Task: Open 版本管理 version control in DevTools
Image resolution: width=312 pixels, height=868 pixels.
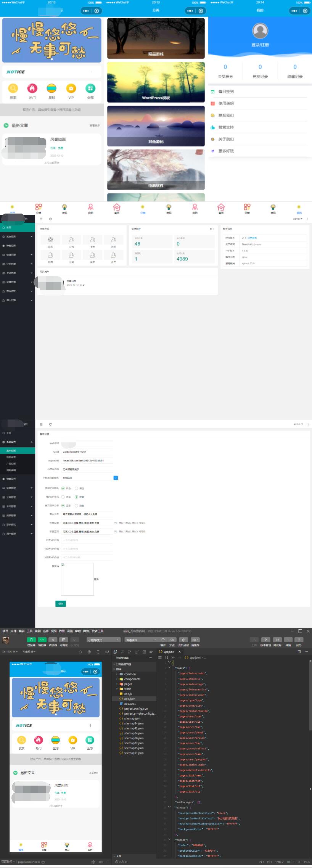Action: pos(266,640)
